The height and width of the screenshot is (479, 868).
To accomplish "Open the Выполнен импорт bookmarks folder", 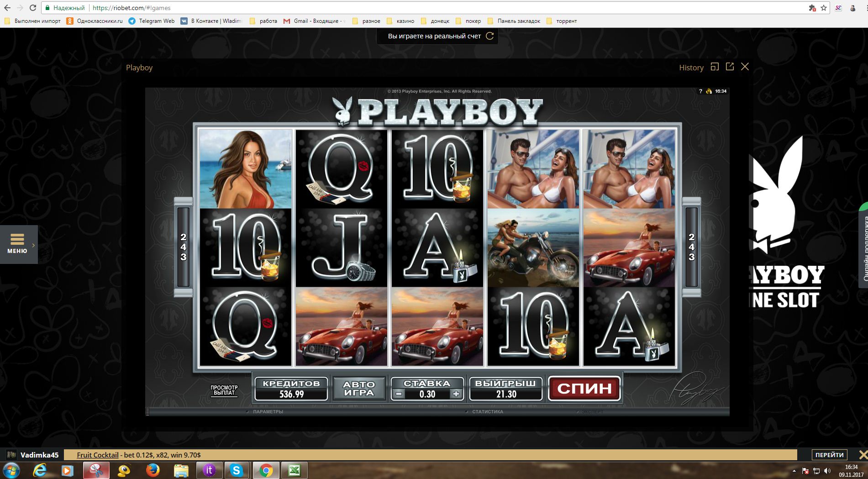I will pos(32,21).
